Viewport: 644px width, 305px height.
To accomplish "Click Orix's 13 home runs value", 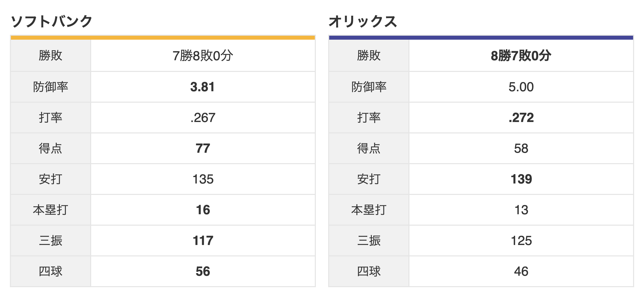I will (521, 210).
